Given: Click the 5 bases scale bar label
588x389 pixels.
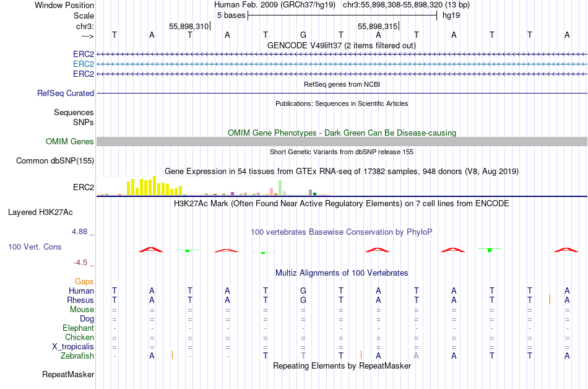Looking at the screenshot, I should tap(231, 15).
